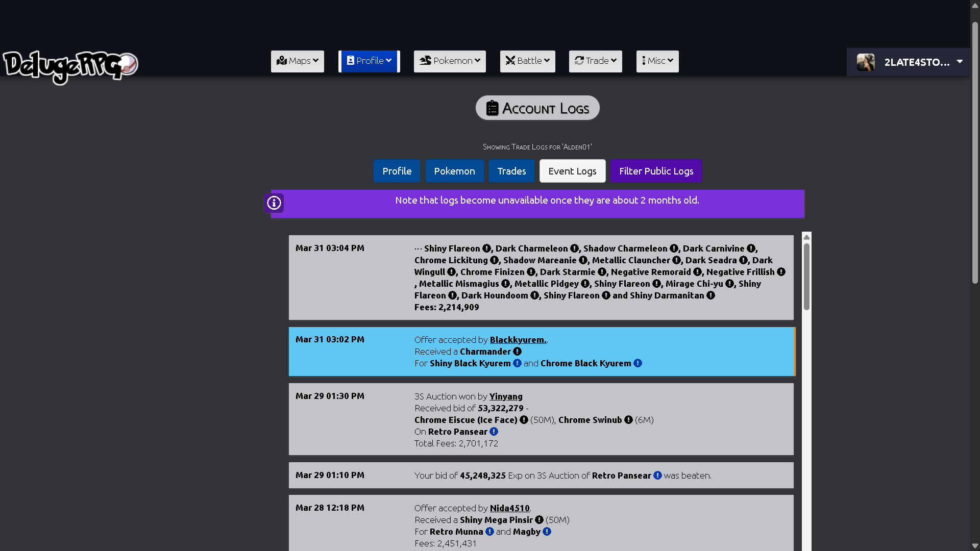The height and width of the screenshot is (551, 980).
Task: Open Blackkyurem. user profile link
Action: pos(518,340)
